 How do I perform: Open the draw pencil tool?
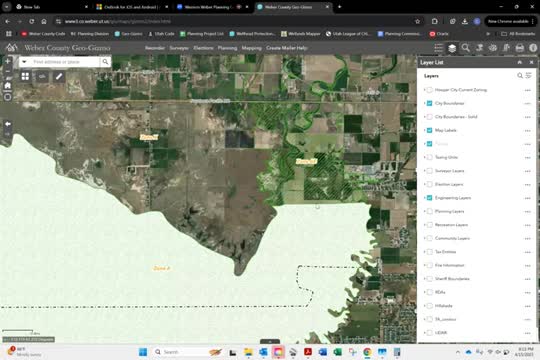(59, 76)
